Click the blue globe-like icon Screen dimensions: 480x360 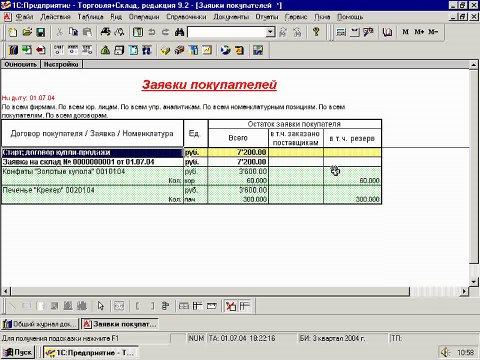[x=226, y=50]
